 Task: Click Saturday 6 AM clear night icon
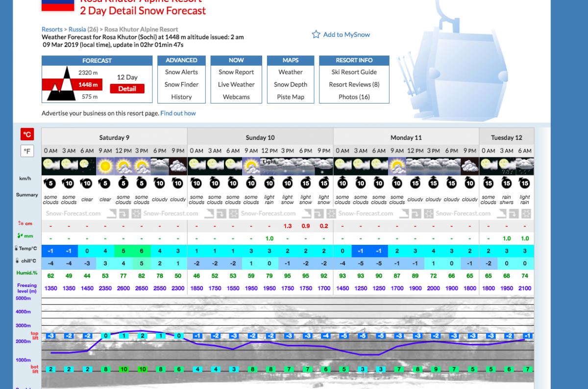[x=87, y=166]
